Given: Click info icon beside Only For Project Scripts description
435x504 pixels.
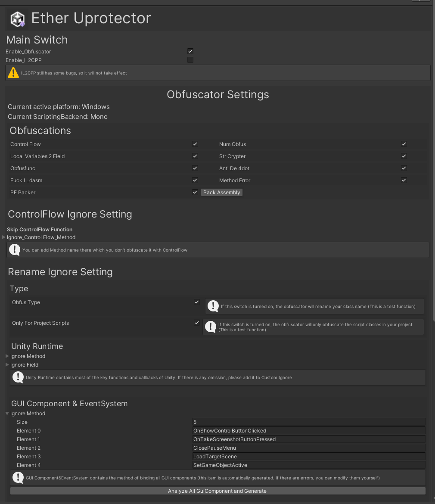Looking at the screenshot, I should point(211,327).
